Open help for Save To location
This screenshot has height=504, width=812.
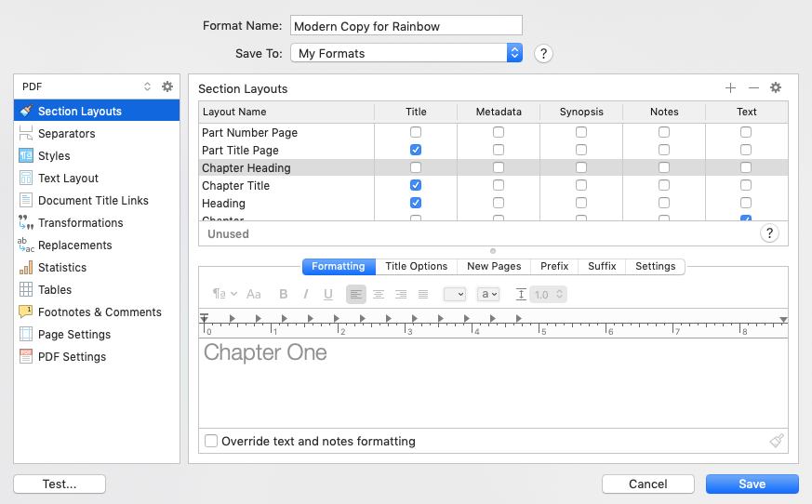tap(543, 53)
